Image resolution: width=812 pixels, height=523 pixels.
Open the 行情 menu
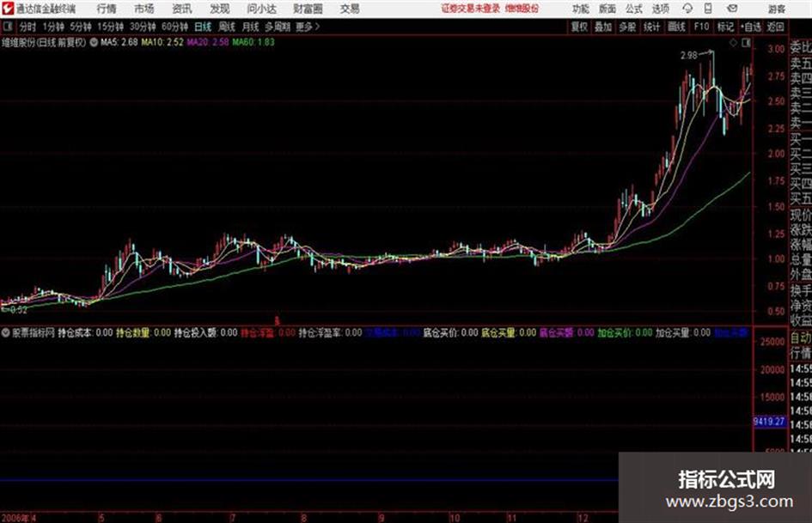coord(107,9)
